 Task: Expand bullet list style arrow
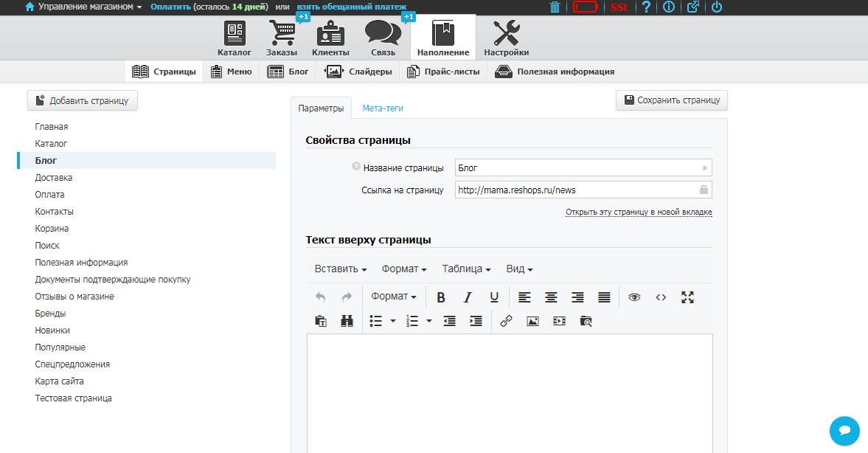[x=393, y=321]
